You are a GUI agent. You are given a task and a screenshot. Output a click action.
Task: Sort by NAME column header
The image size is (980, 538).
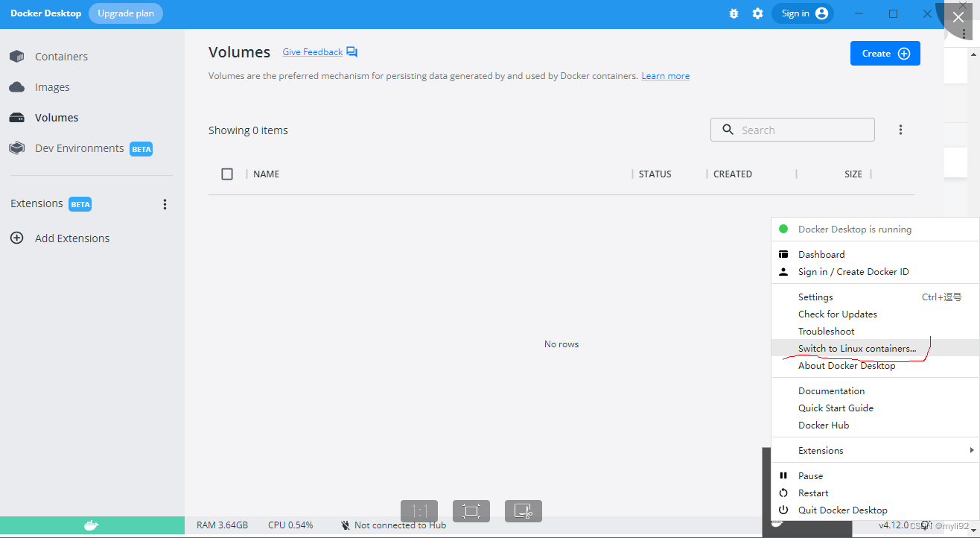tap(267, 174)
